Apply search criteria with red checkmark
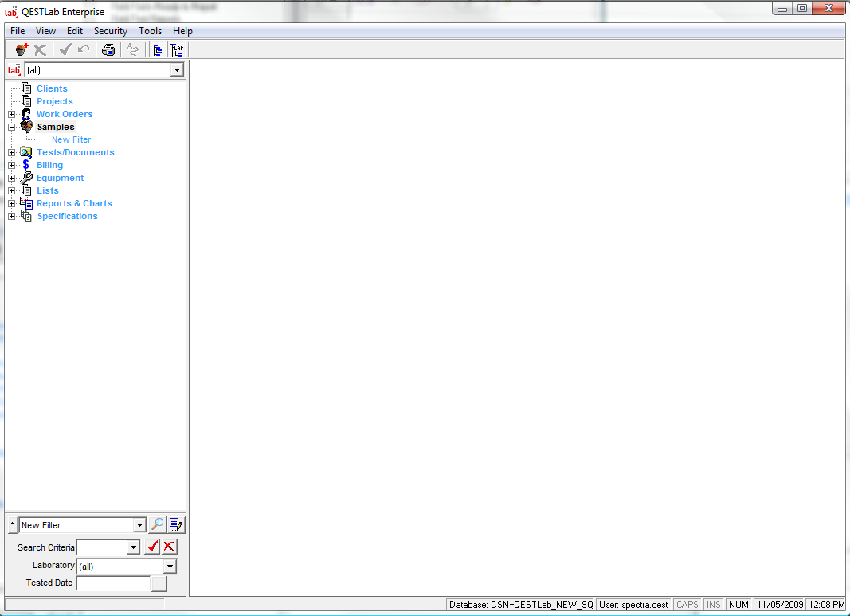This screenshot has height=616, width=850. click(152, 547)
